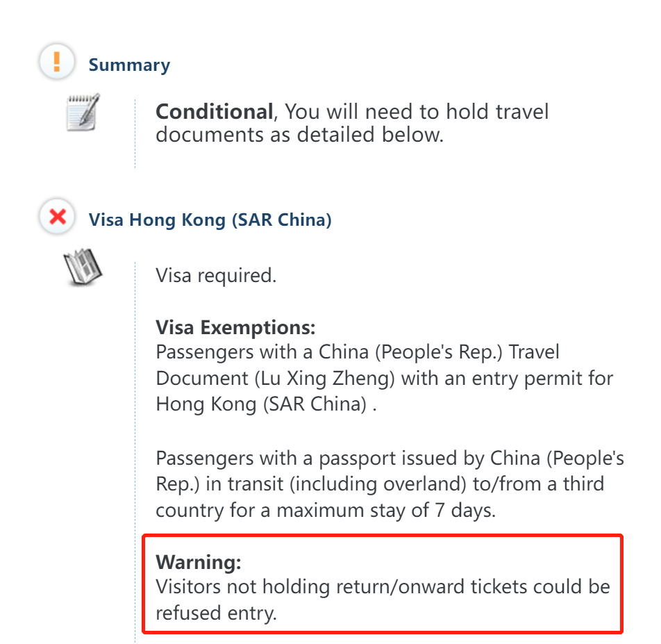The height and width of the screenshot is (644, 661).
Task: Click the bold word Conditional
Action: [x=213, y=112]
